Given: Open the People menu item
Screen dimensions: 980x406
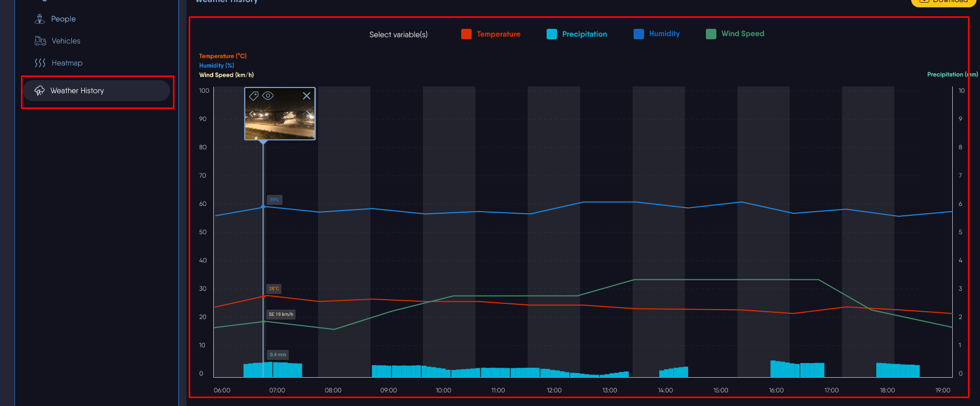Looking at the screenshot, I should (63, 19).
